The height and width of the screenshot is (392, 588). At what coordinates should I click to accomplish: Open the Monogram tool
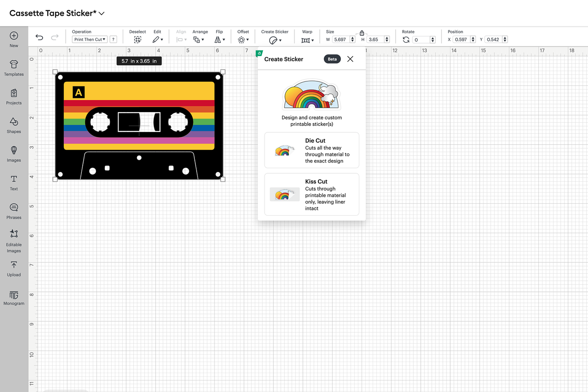point(14,297)
